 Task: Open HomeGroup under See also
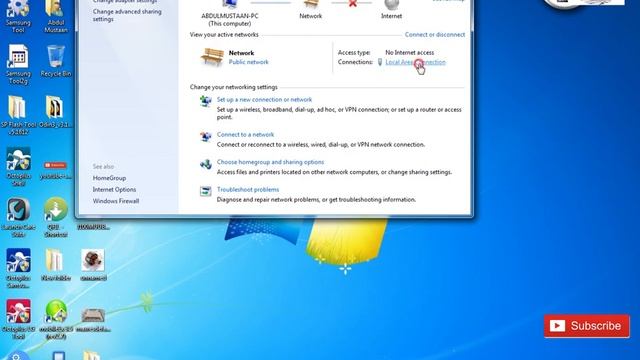point(109,178)
